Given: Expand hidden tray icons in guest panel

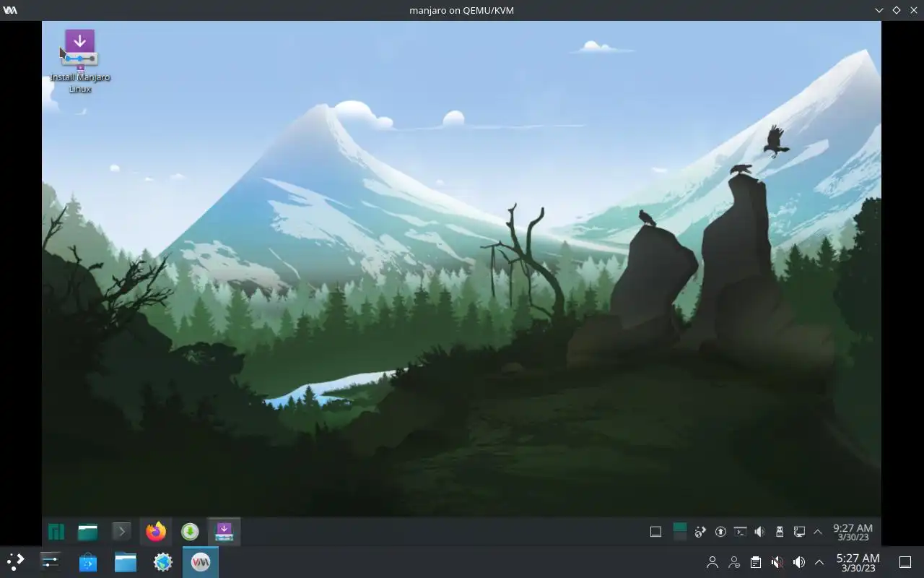Looking at the screenshot, I should tap(818, 532).
